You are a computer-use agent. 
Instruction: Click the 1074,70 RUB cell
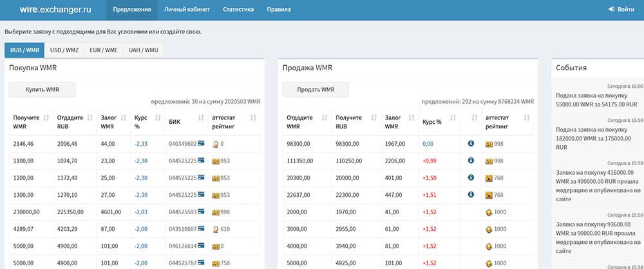pos(68,161)
